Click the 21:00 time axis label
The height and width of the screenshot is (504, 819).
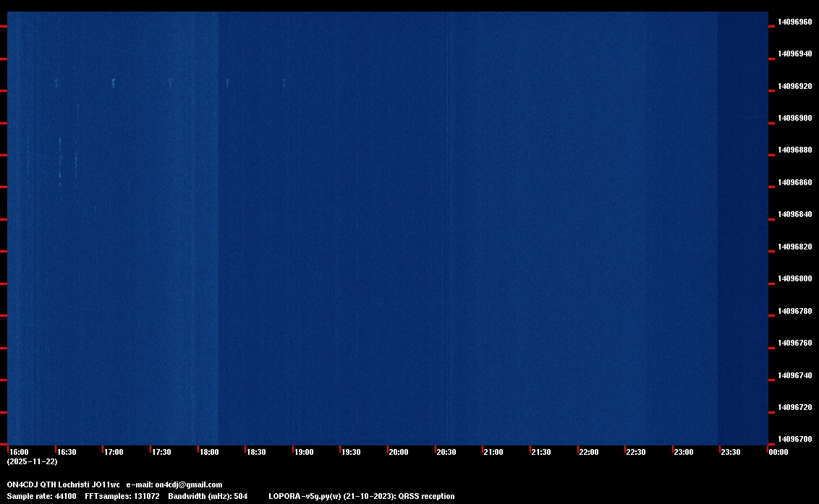[x=493, y=452]
